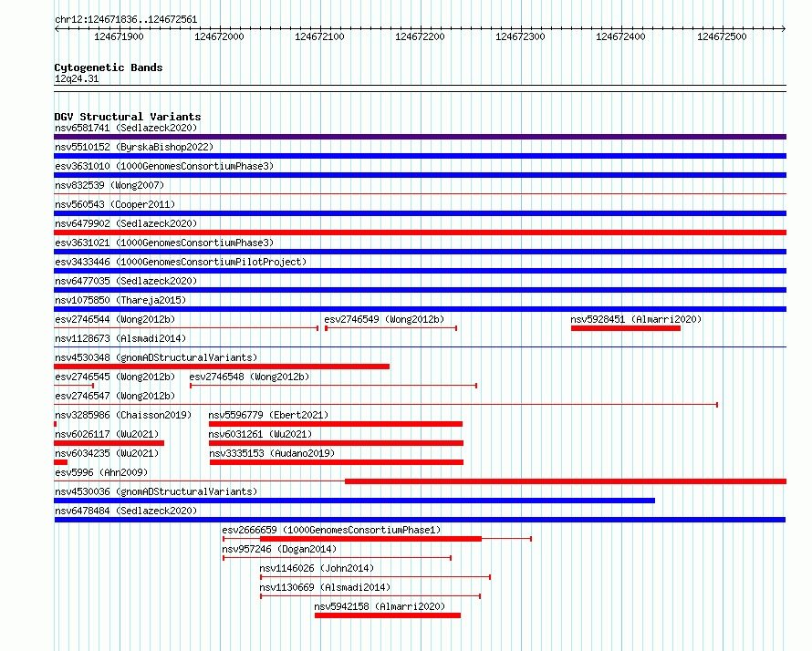This screenshot has height=651, width=812.
Task: Open the nsv5942158 (Almarri2020) label
Action: (x=380, y=606)
